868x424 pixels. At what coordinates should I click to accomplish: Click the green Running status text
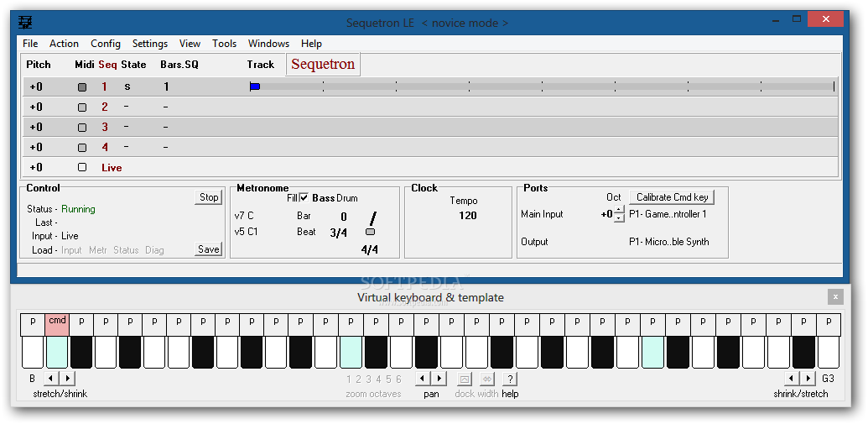coord(78,209)
